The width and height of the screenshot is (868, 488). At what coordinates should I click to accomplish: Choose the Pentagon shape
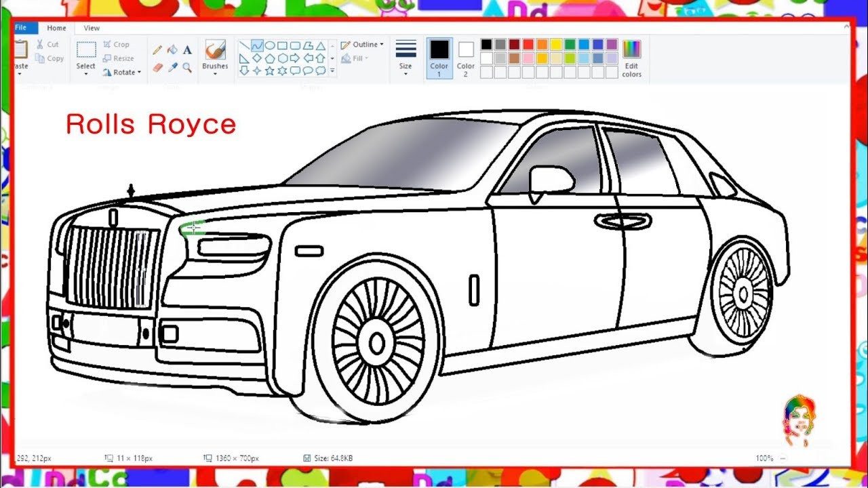coord(270,58)
